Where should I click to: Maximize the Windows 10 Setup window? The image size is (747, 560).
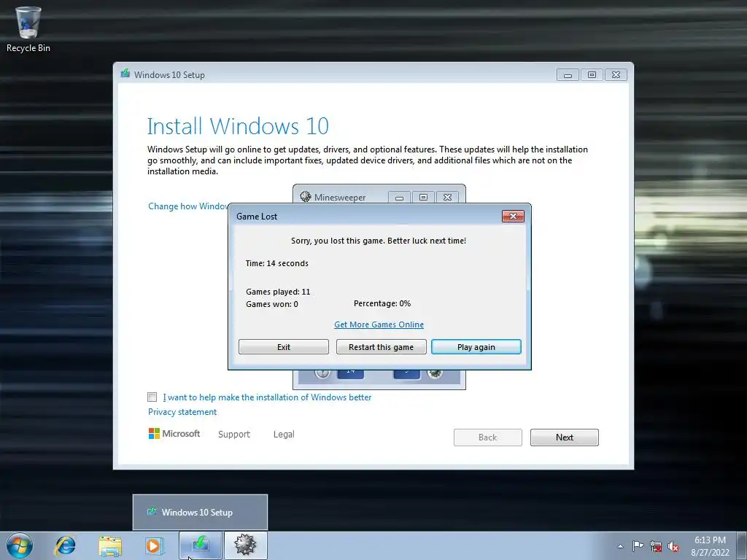pyautogui.click(x=592, y=75)
